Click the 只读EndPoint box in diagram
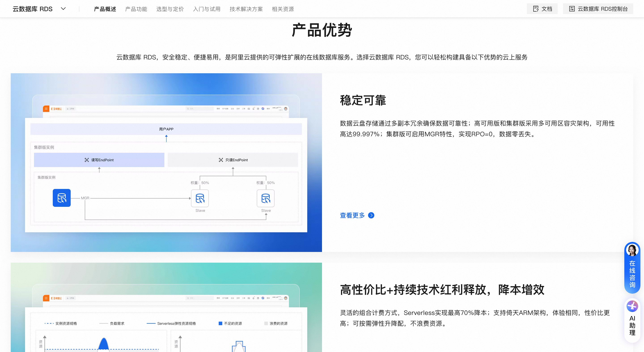This screenshot has height=352, width=644. click(x=233, y=160)
